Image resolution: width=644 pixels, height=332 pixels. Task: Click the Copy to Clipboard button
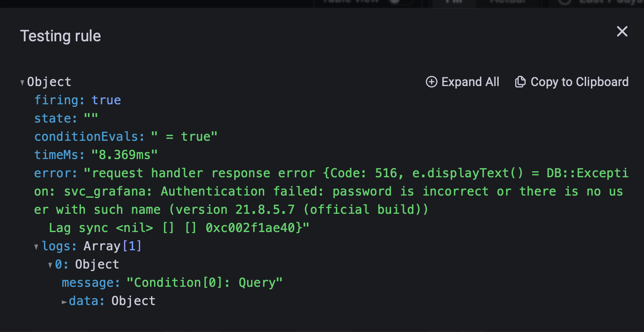tap(572, 82)
